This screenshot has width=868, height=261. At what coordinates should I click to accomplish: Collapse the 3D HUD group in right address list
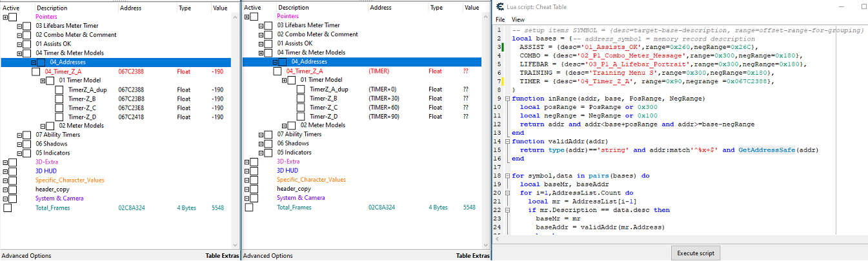click(x=247, y=171)
